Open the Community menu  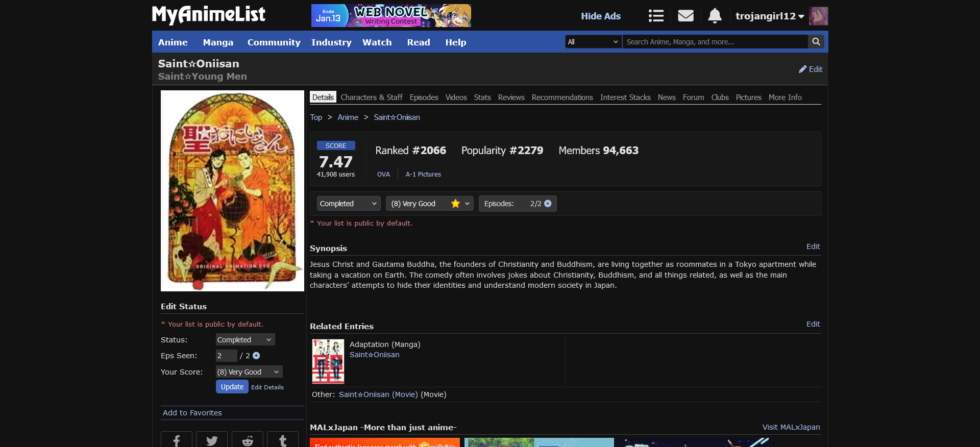tap(274, 42)
